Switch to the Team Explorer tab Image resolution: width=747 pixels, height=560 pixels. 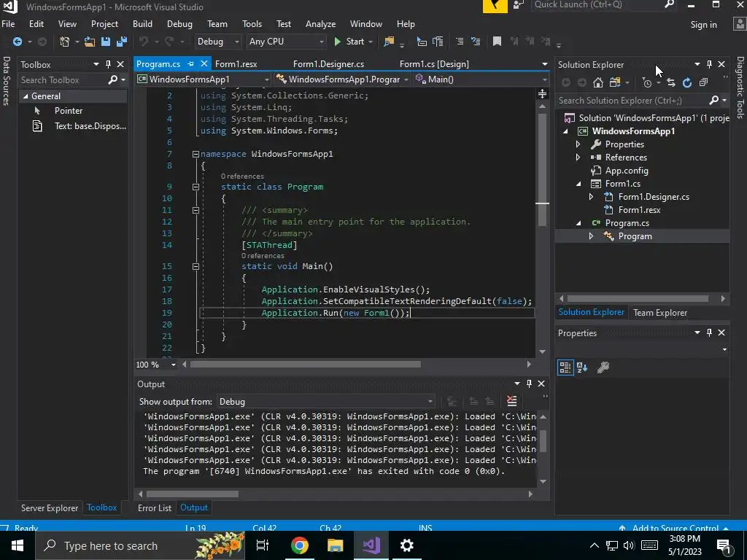pyautogui.click(x=659, y=313)
